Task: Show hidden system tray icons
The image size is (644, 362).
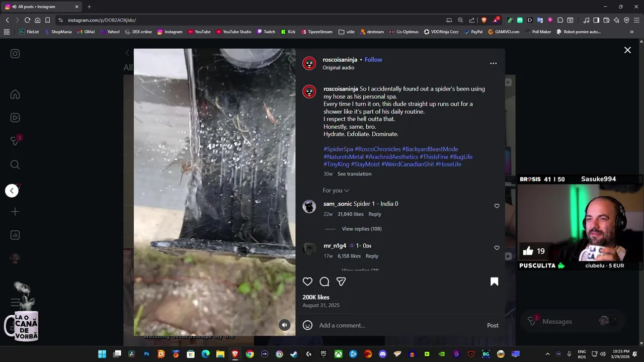Action: pos(547,354)
